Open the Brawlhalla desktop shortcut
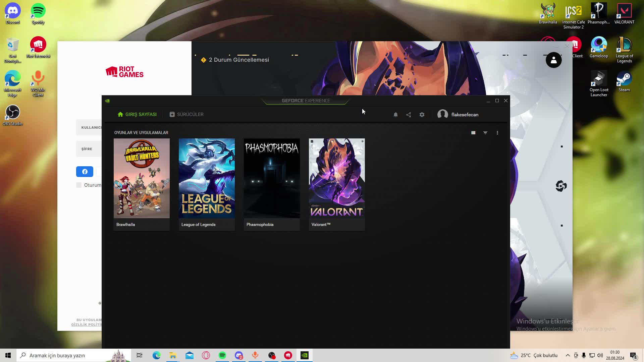644x362 pixels. click(548, 14)
